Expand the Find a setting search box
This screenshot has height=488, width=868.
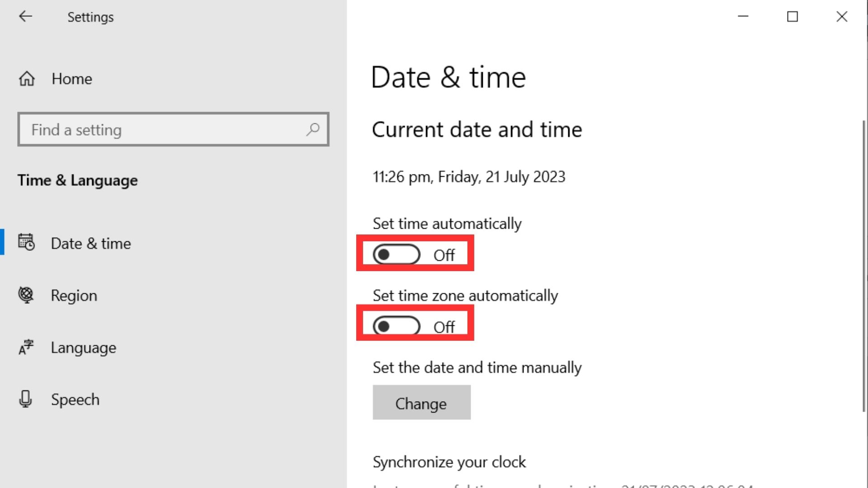(174, 129)
